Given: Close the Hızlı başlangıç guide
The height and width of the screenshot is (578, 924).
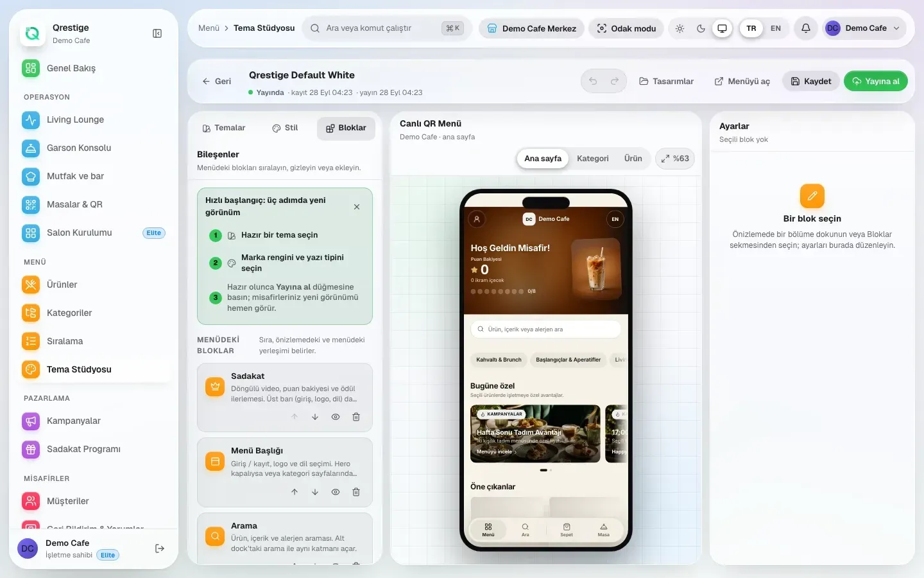Looking at the screenshot, I should coord(357,207).
